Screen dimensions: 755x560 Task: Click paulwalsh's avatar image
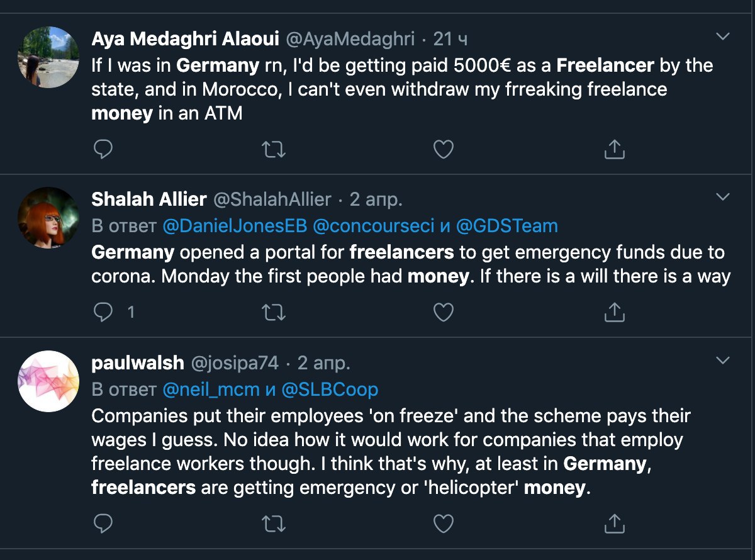click(x=48, y=381)
